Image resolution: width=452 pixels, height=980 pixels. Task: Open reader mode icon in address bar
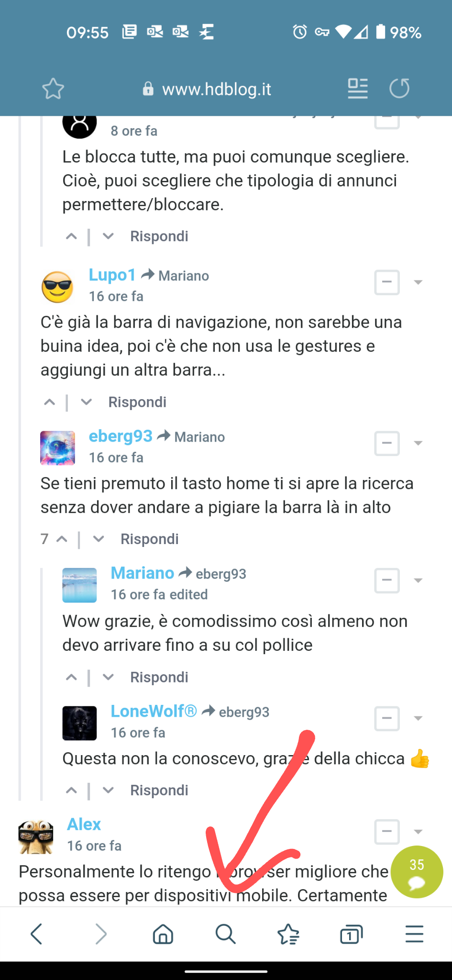(x=358, y=89)
